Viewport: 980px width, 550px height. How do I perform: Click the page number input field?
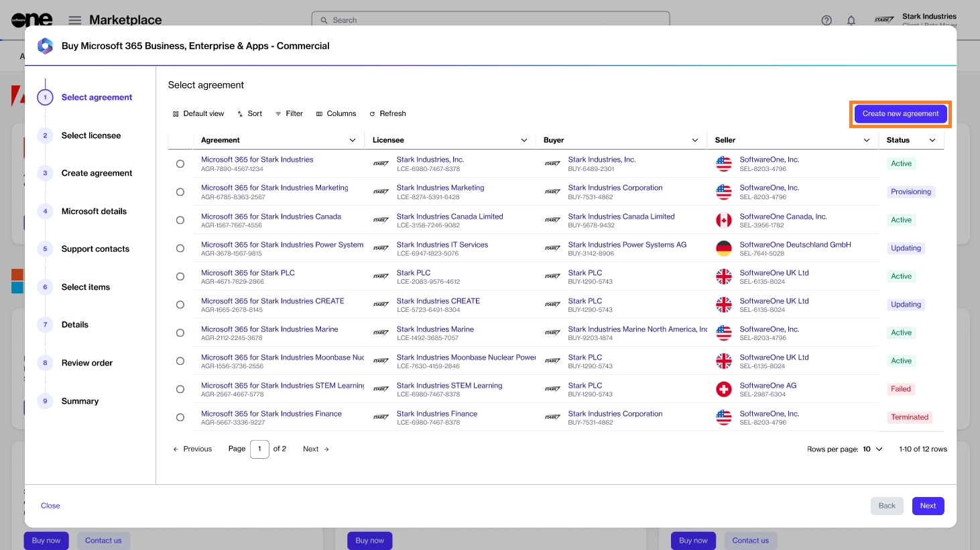pos(259,449)
